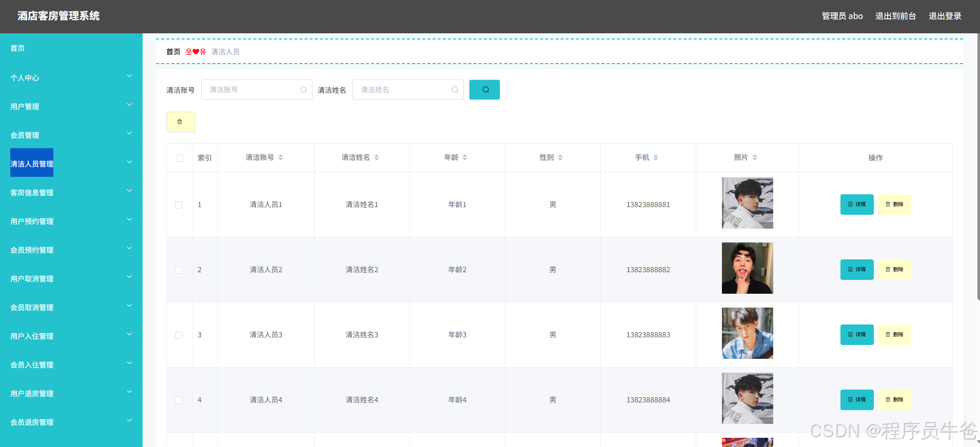Expand the 用户入住管理 sidebar chevron
980x447 pixels.
tap(129, 334)
